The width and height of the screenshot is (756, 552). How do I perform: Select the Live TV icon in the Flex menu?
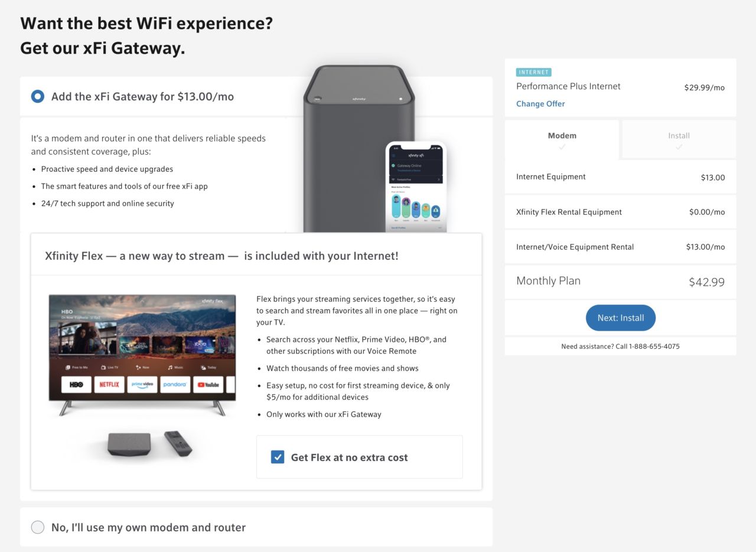point(110,368)
